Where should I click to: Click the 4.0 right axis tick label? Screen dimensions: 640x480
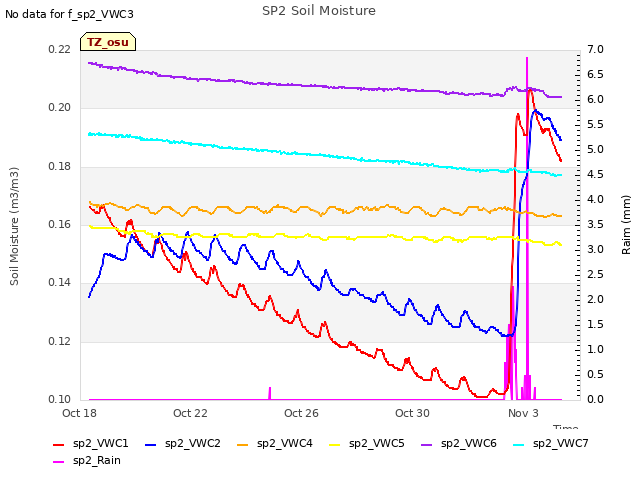click(x=595, y=200)
